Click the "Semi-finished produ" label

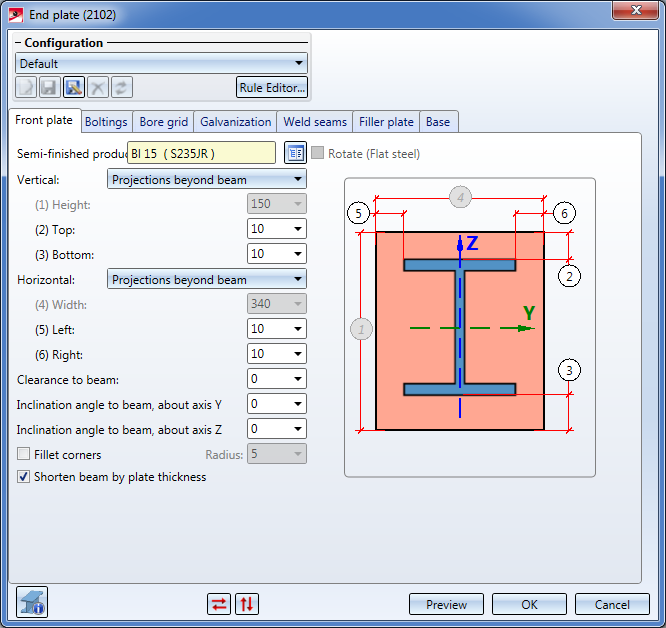coord(72,154)
